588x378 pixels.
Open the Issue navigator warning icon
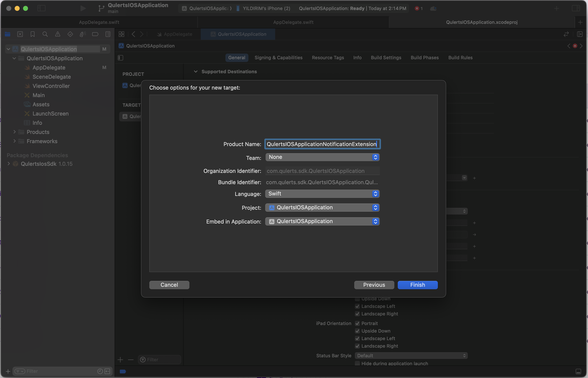click(58, 34)
